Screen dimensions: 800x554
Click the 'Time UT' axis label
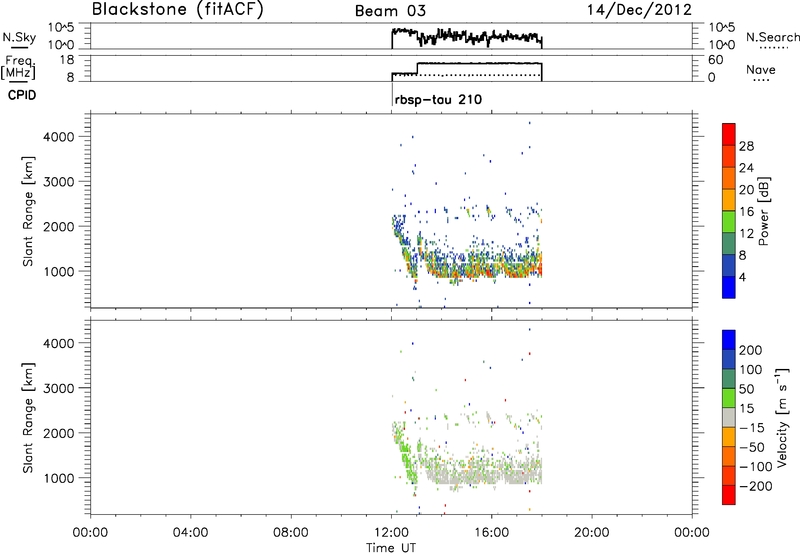(x=391, y=548)
